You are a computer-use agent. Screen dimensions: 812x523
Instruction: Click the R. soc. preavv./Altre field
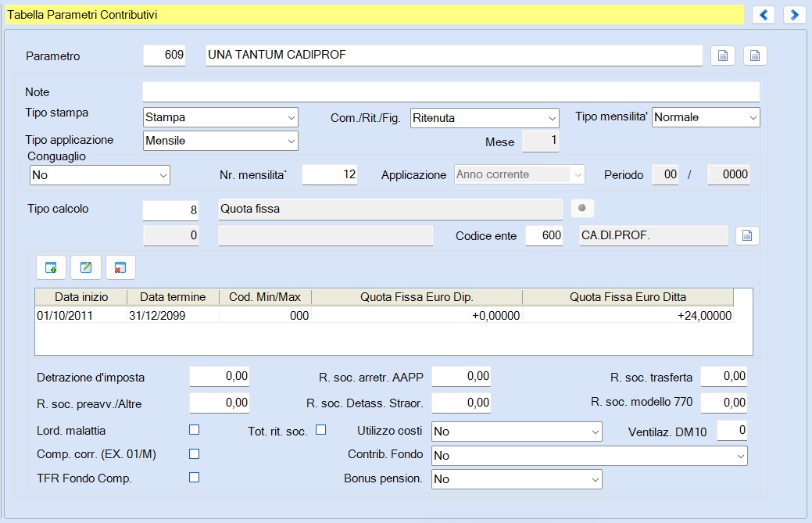[220, 403]
